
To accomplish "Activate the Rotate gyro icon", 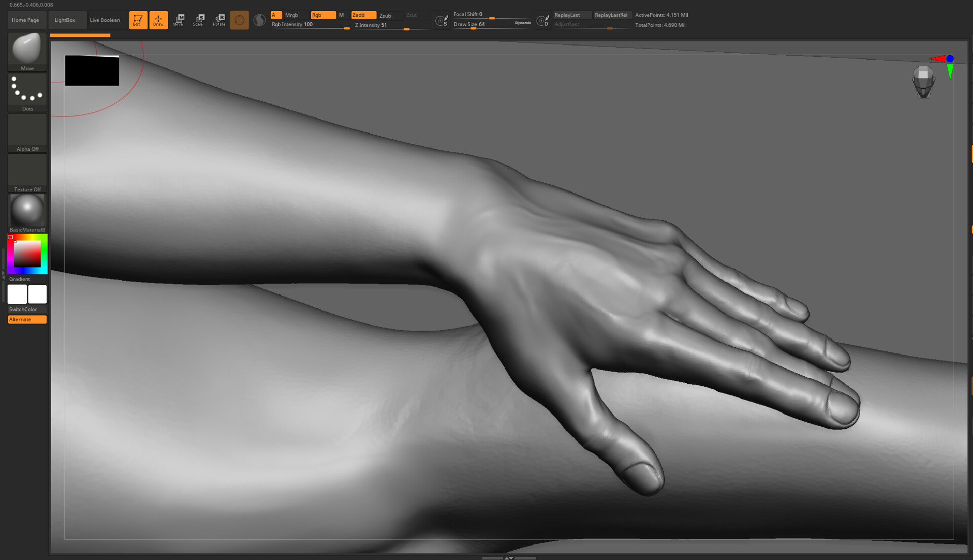I will (219, 20).
